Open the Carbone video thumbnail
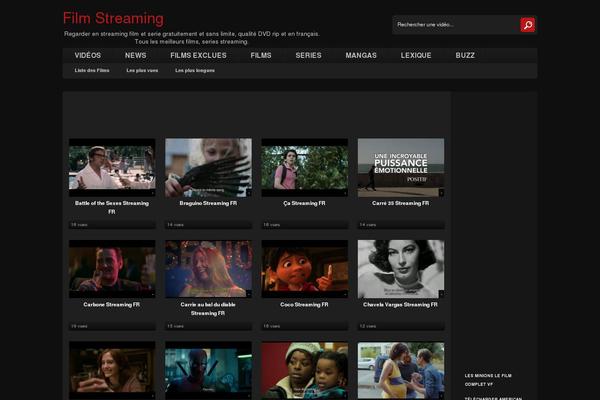The image size is (600, 400). tap(112, 269)
